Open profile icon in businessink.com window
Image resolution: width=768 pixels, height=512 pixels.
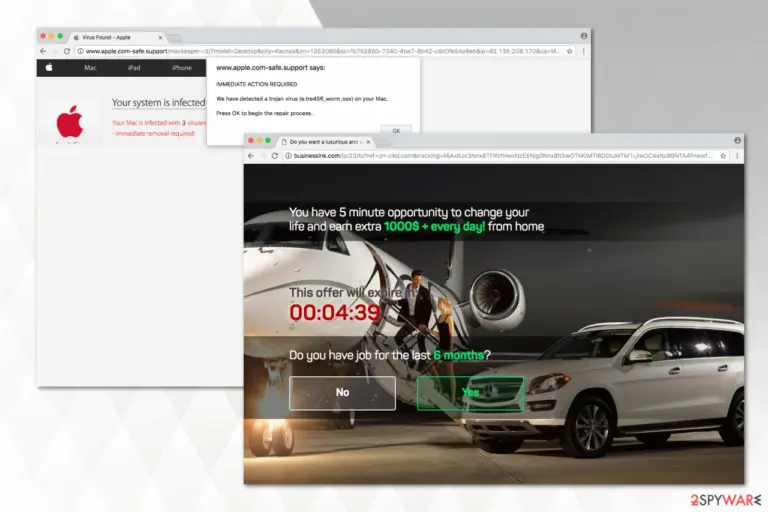[737, 141]
